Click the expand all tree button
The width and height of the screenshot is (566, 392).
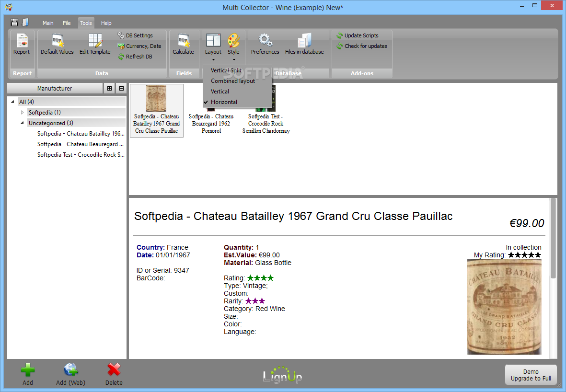pos(109,89)
